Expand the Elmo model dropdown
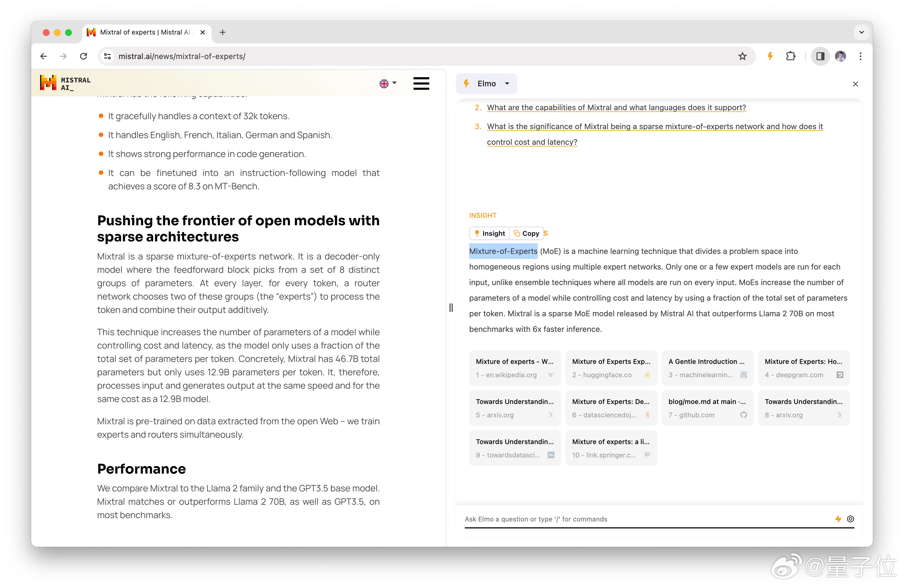Screen dimensions: 904x588 coord(508,84)
